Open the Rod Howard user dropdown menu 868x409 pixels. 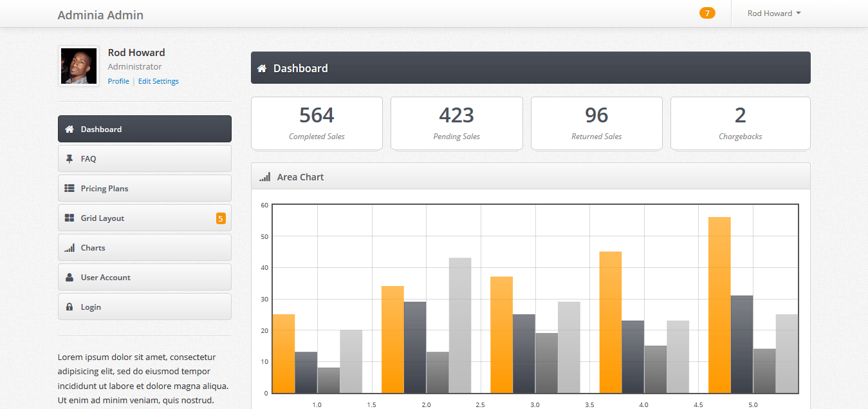773,14
